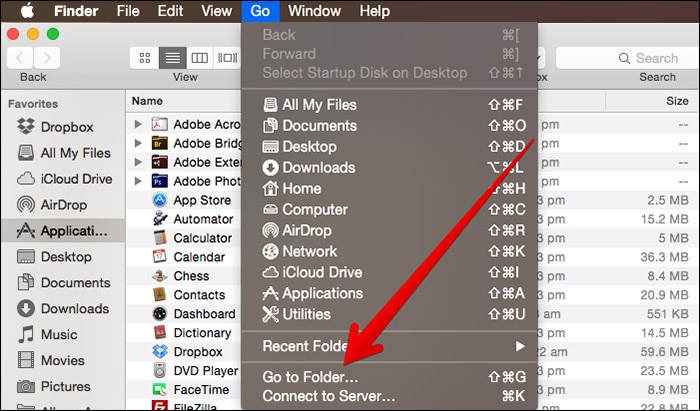This screenshot has height=411, width=700.
Task: Click the 2.5 MB size of App Store
Action: coord(668,200)
